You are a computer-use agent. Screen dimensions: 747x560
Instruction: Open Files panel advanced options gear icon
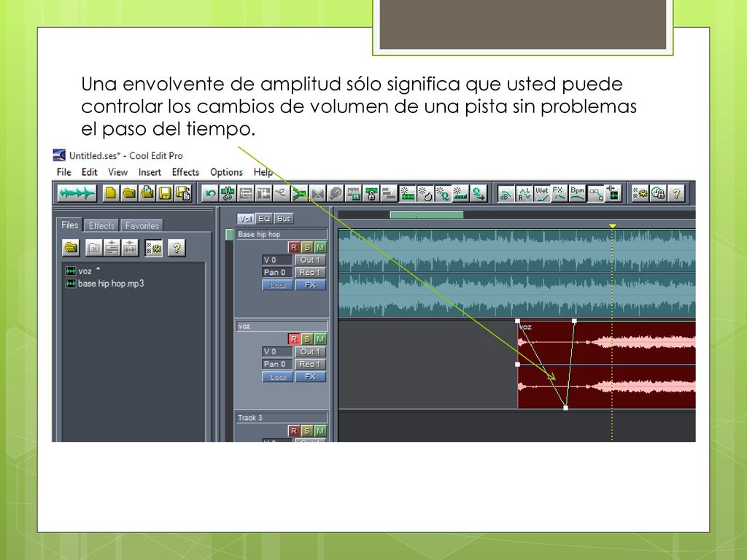153,248
